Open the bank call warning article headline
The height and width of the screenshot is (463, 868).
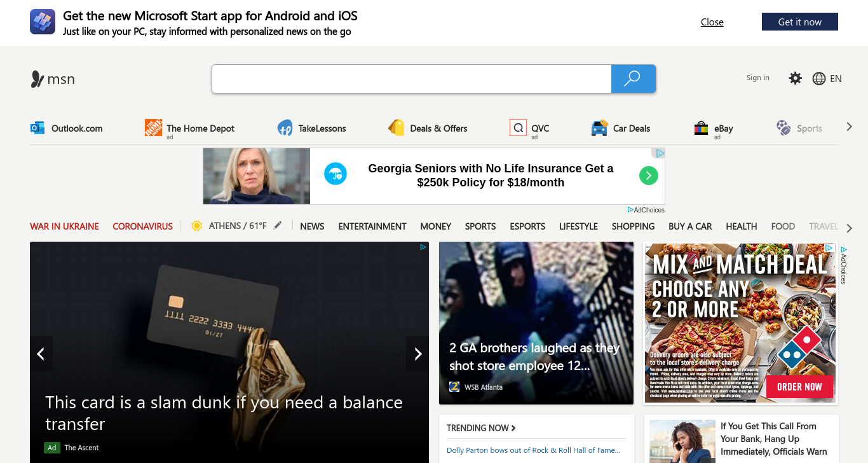click(773, 439)
